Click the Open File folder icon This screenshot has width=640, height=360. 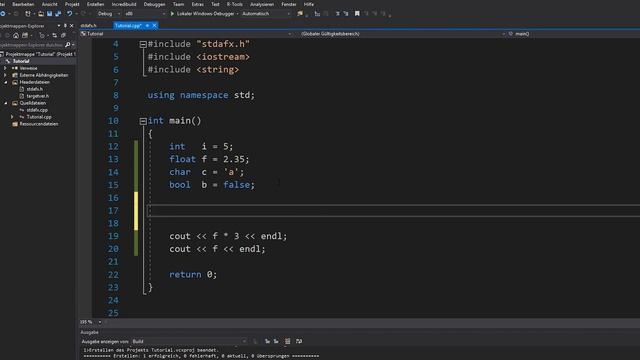41,13
